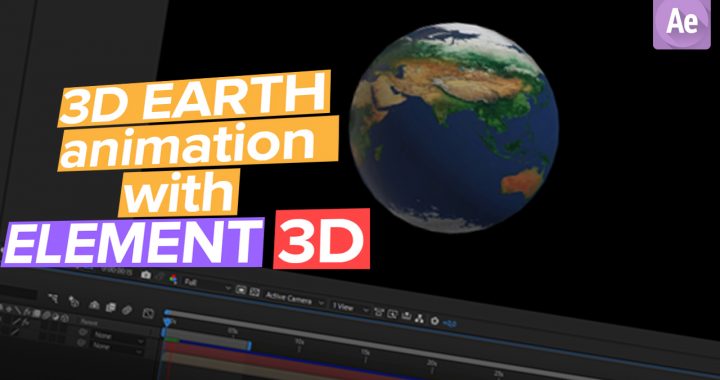The image size is (720, 380).
Task: Open the RGB show channel icon
Action: tap(174, 279)
